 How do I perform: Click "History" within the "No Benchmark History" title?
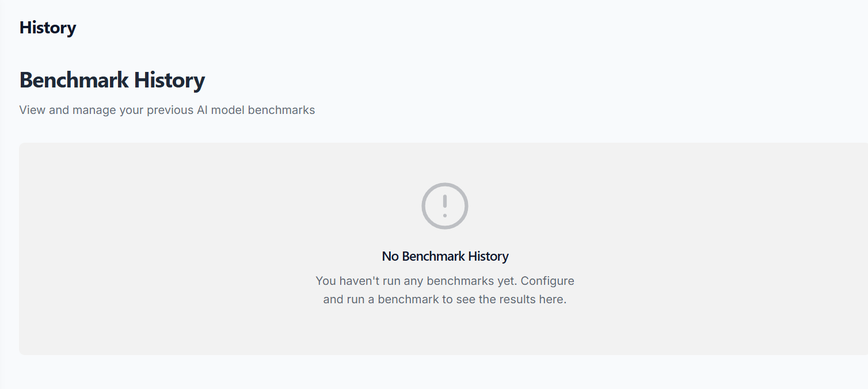click(x=488, y=256)
